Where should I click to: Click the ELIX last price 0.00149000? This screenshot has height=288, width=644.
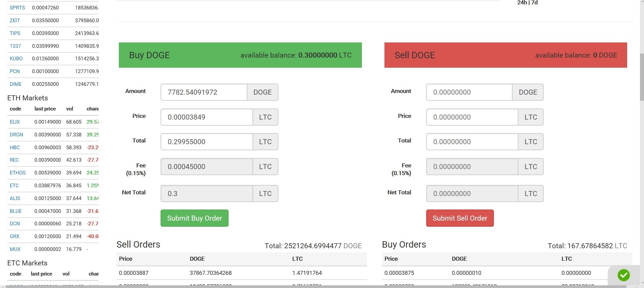click(48, 122)
